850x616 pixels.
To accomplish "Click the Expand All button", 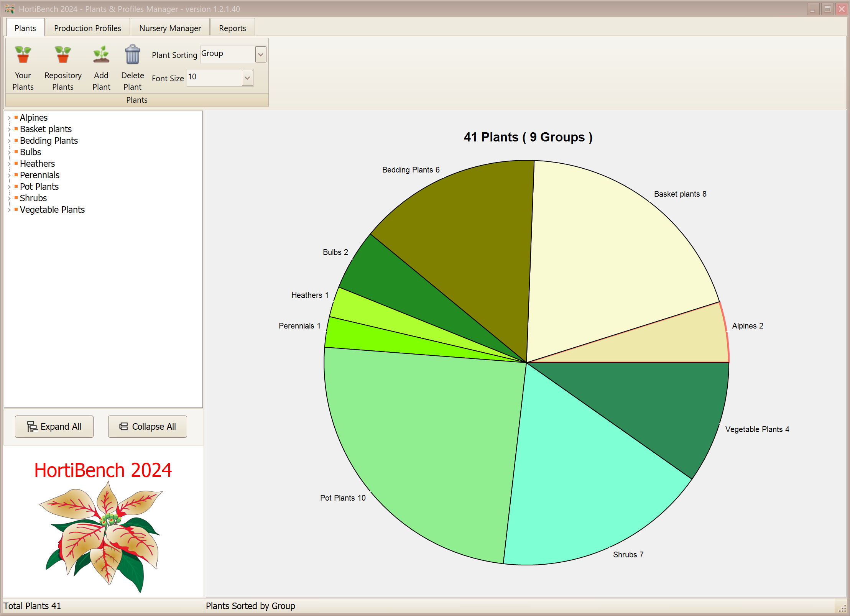I will [54, 426].
